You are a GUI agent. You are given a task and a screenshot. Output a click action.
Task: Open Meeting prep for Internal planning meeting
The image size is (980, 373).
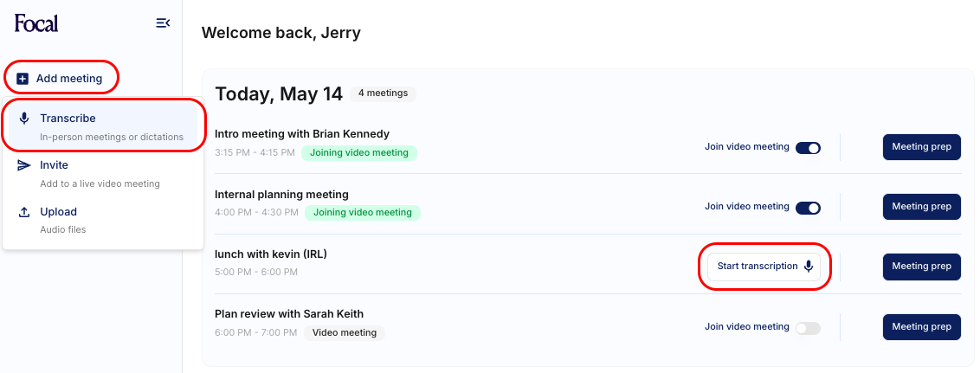921,207
